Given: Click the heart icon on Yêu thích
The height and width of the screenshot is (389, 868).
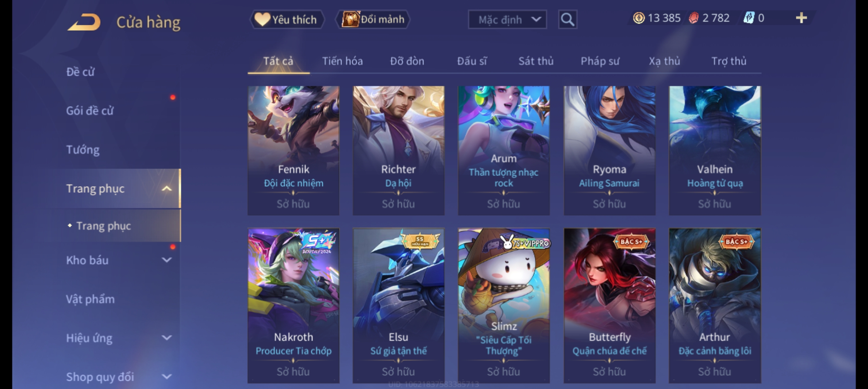Looking at the screenshot, I should (262, 19).
